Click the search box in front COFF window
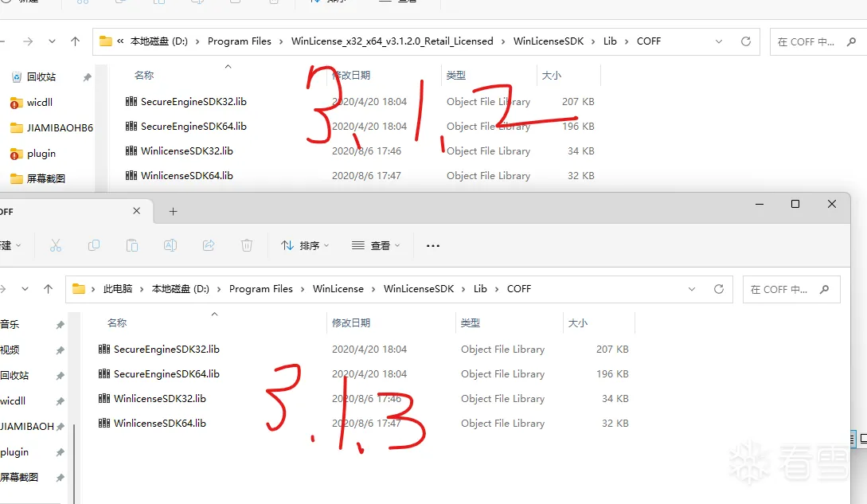The width and height of the screenshot is (867, 504). pyautogui.click(x=791, y=289)
